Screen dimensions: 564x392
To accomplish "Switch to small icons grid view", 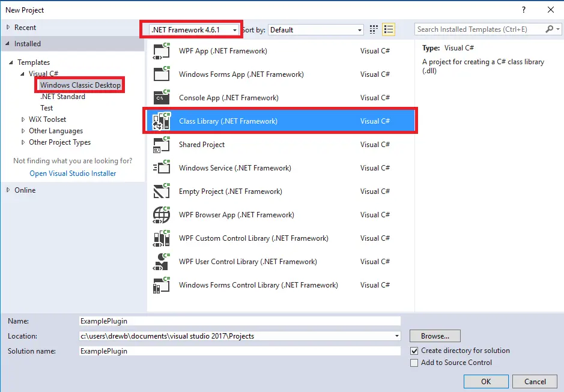I will tap(374, 29).
